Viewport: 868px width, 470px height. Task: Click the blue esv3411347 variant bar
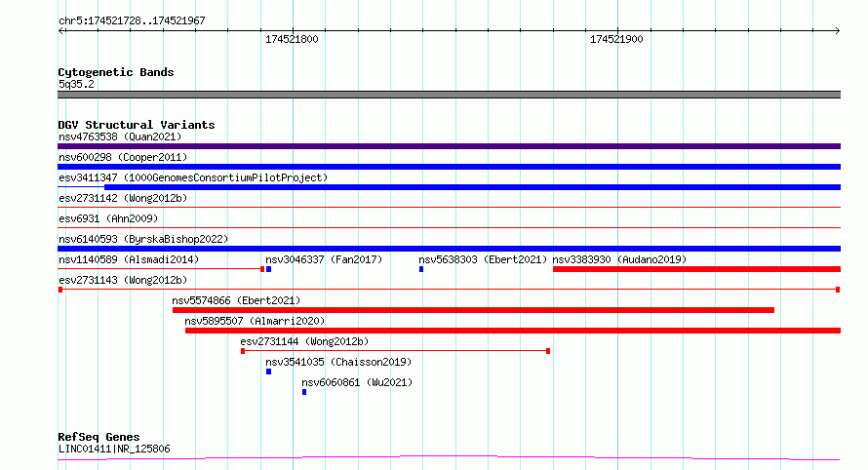click(472, 187)
